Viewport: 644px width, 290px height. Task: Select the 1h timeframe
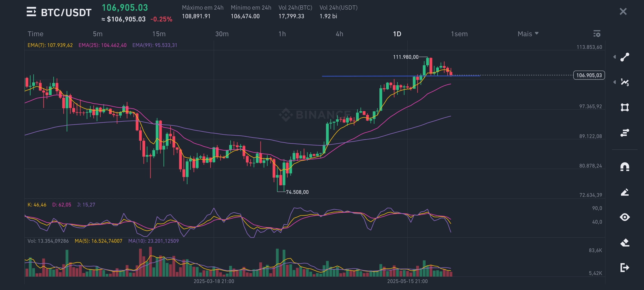(282, 34)
